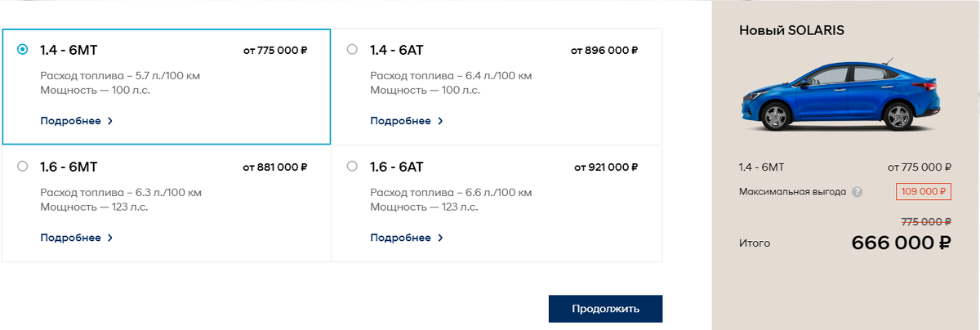Click the price от 921 000 ₽
Viewport: 980px width, 330px height.
pyautogui.click(x=605, y=167)
